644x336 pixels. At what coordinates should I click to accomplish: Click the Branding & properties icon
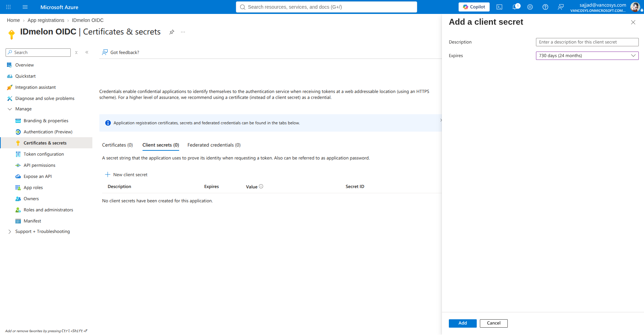[x=18, y=121]
